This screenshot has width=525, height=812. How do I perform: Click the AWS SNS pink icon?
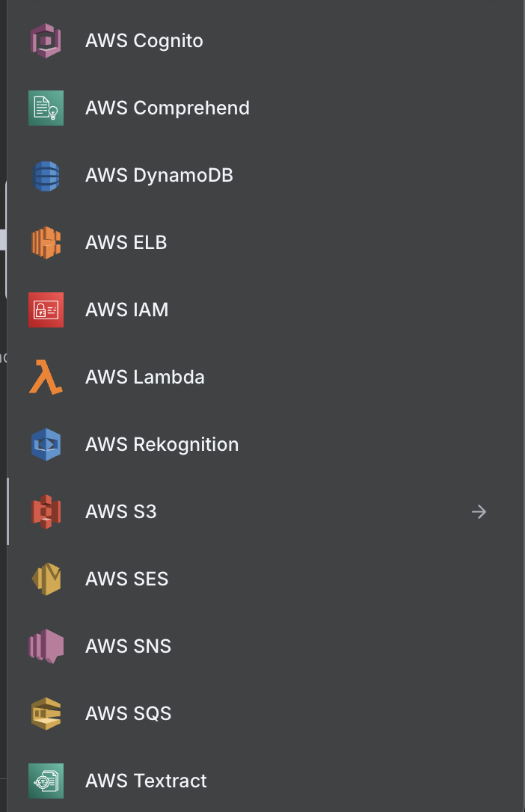tap(46, 646)
